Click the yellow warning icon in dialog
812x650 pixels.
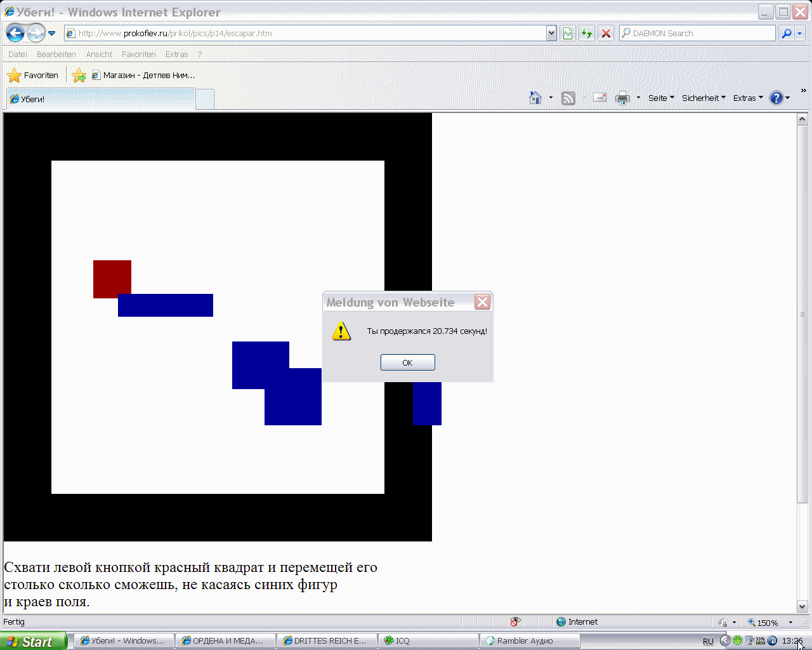pyautogui.click(x=341, y=331)
